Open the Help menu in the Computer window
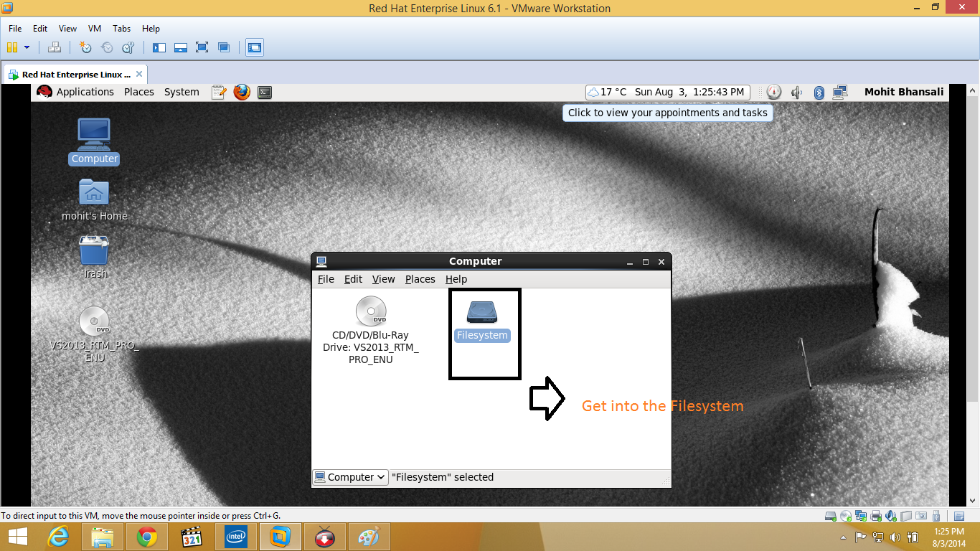The image size is (980, 551). [456, 279]
